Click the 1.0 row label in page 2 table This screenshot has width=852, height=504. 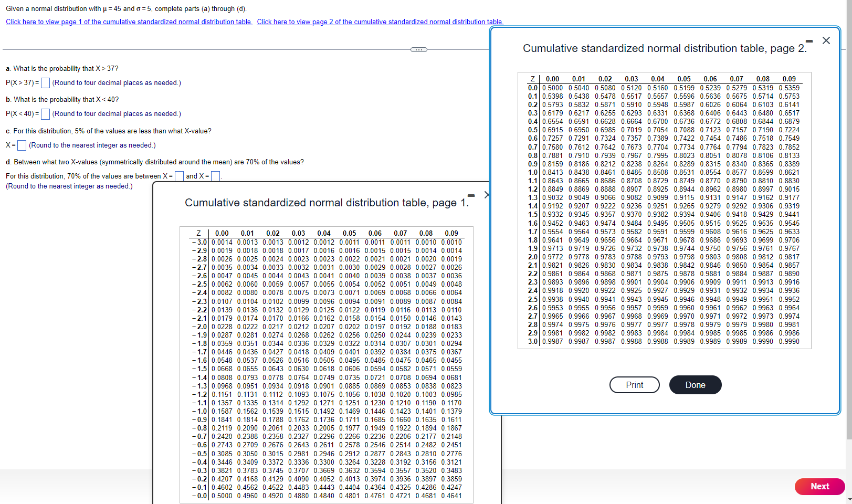pos(533,172)
